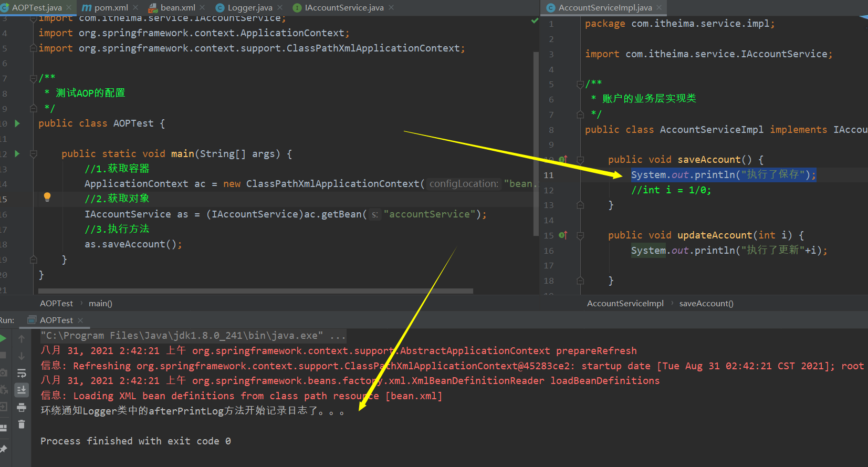Toggle the pin tab icon in Run panel
This screenshot has width=868, height=467.
pyautogui.click(x=3, y=449)
